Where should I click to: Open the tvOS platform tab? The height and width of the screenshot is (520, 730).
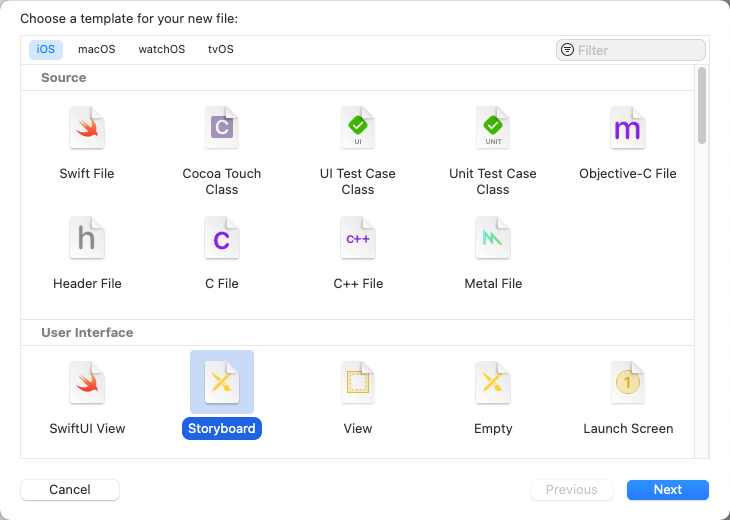coord(221,49)
